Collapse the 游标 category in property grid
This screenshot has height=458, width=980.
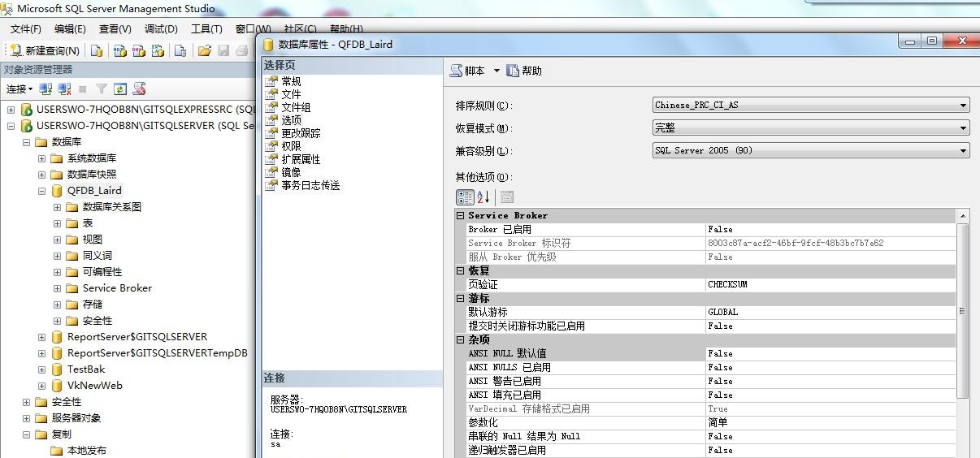click(x=461, y=298)
